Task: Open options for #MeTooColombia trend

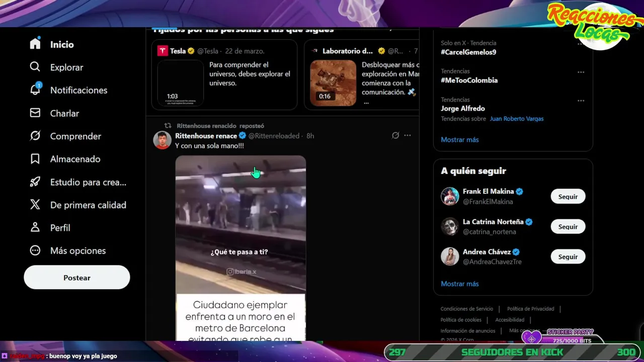Action: pyautogui.click(x=581, y=72)
